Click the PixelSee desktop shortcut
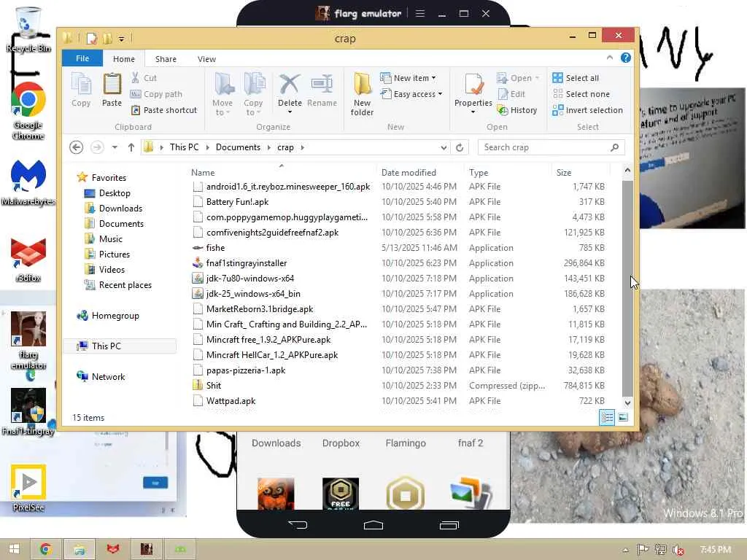Viewport: 747px width, 560px height. [28, 488]
